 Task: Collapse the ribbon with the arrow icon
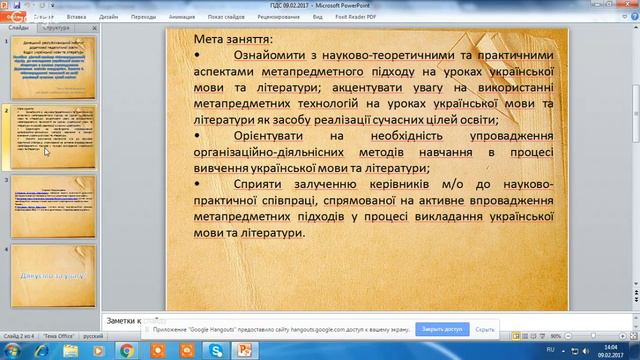(625, 17)
